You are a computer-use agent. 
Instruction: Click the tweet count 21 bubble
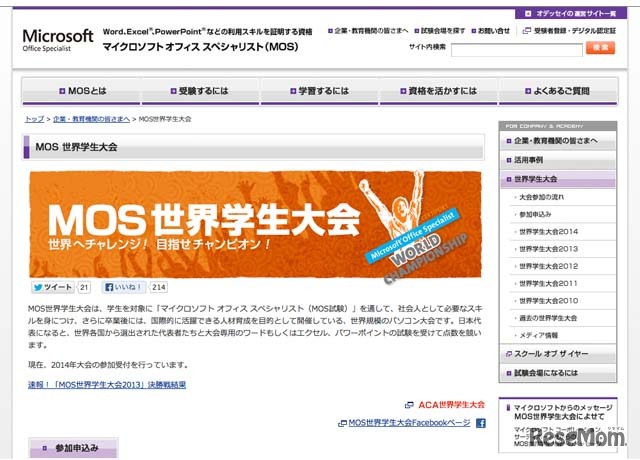[x=84, y=287]
